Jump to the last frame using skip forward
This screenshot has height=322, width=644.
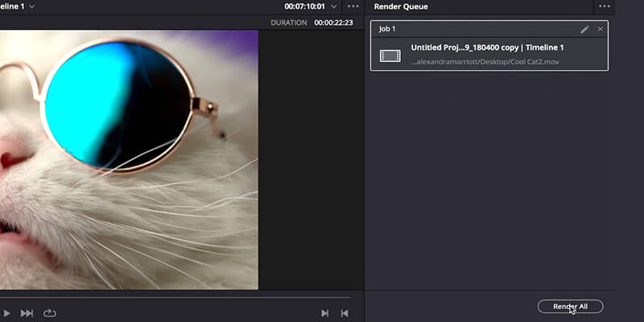pos(27,313)
